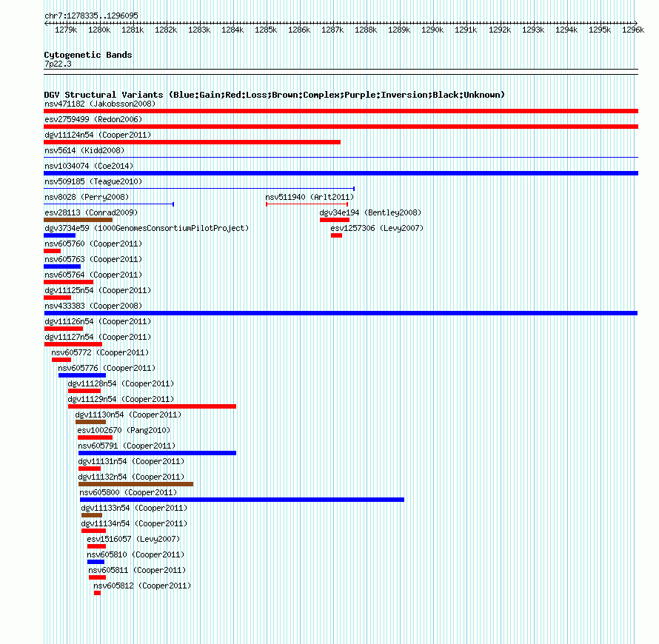Viewport: 659px width, 644px height.
Task: Click the blue bar under nsv605810
Action: [x=96, y=562]
